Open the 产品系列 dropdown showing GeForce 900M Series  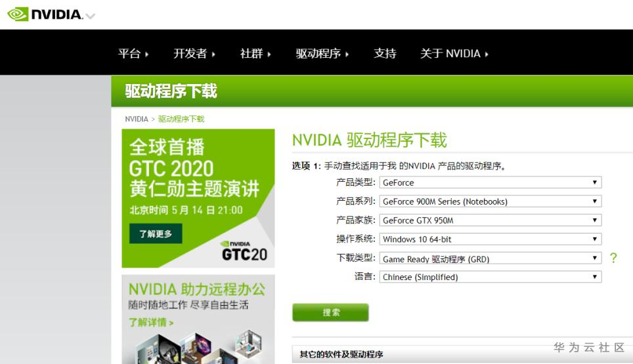pos(490,201)
